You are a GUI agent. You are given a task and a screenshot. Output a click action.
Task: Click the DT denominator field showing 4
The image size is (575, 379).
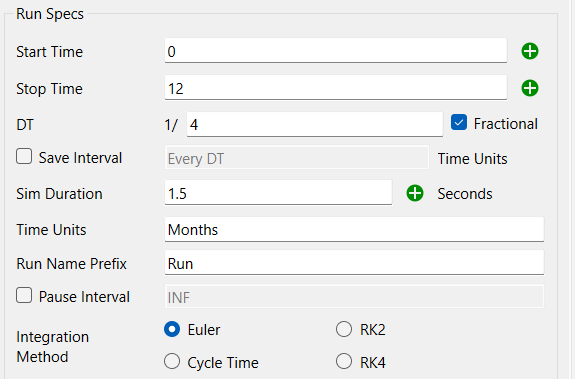(x=315, y=125)
